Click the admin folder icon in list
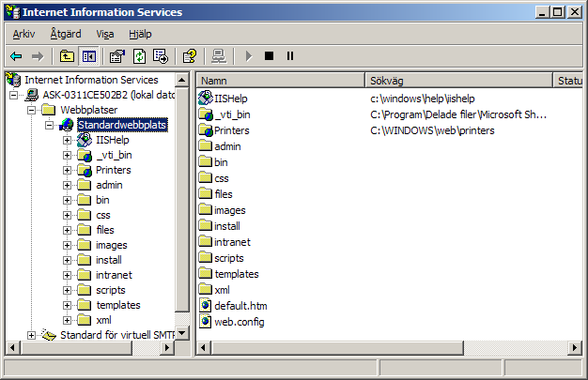Viewport: 588px width, 380px height. [205, 145]
